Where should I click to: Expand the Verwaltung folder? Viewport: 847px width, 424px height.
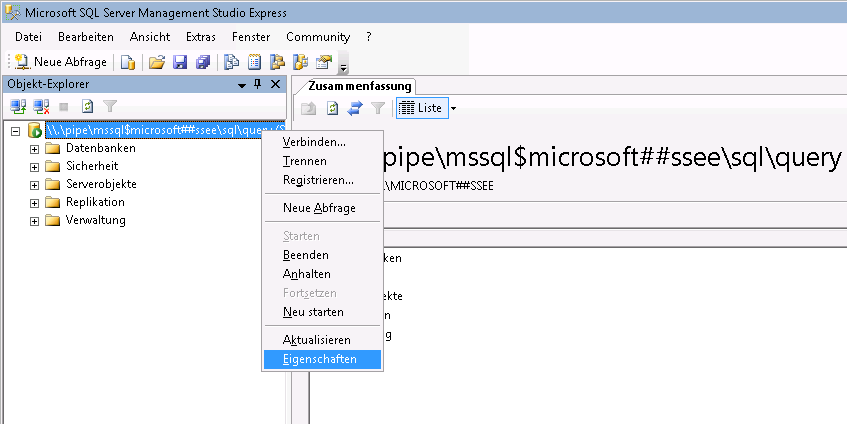click(x=35, y=221)
